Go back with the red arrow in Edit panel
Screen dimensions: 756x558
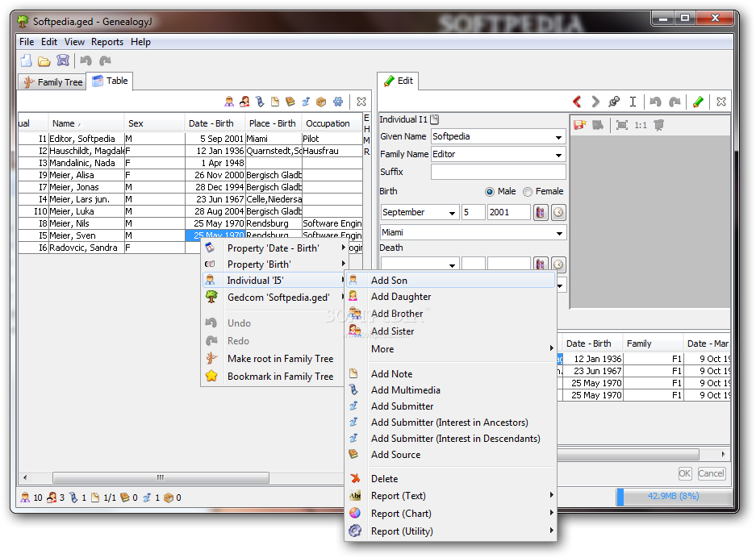(x=577, y=102)
